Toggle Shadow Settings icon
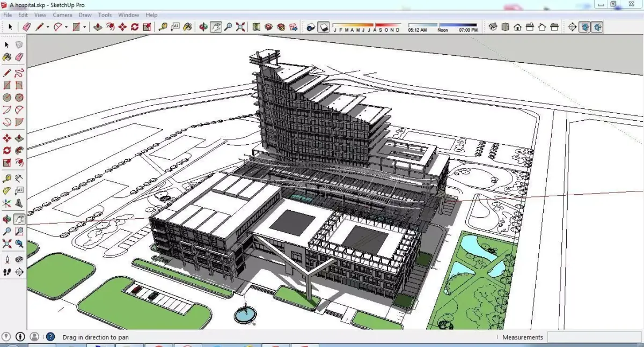The width and height of the screenshot is (644, 347). point(311,27)
